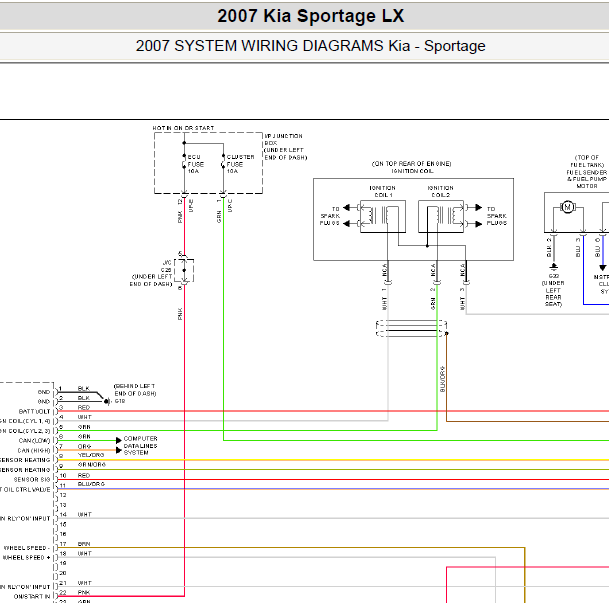The width and height of the screenshot is (609, 603).
Task: Click the G22 ground symbol
Action: pos(553,267)
